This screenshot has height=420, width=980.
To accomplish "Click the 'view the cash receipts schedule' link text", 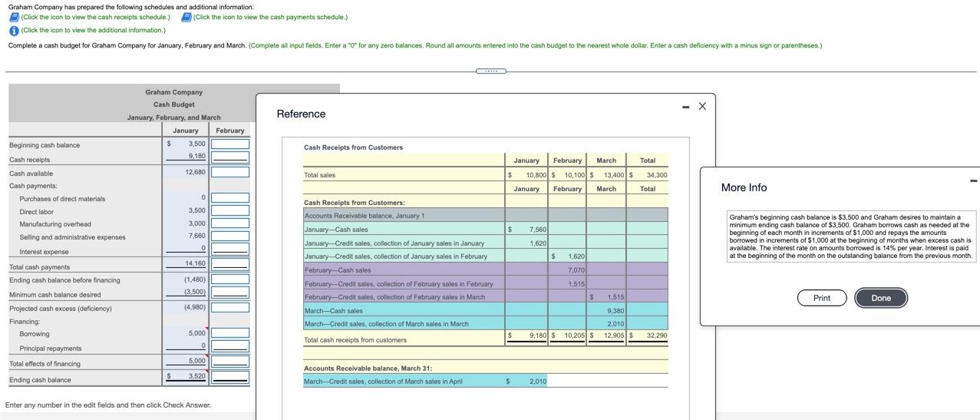I will pos(95,17).
